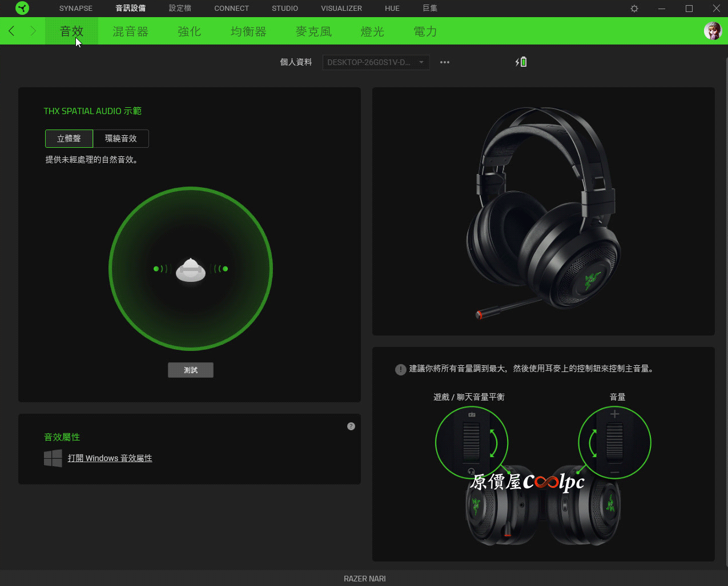Open the SYNAPSE top menu
The width and height of the screenshot is (728, 586).
tap(76, 9)
